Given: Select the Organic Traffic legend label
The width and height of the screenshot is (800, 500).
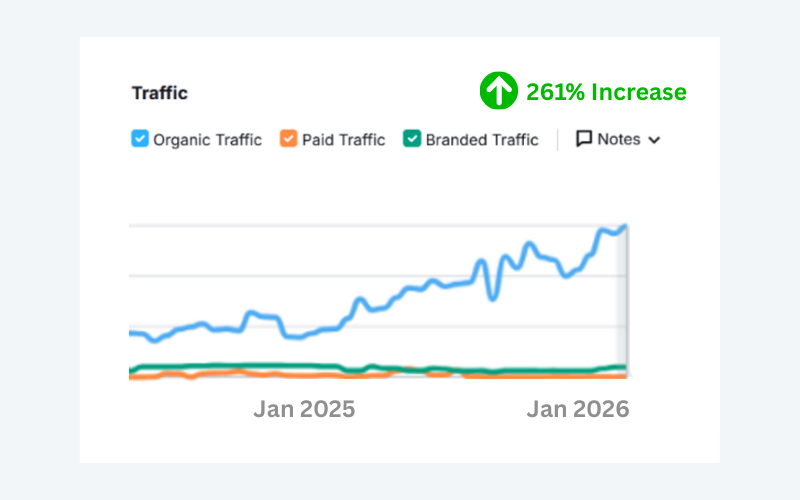Looking at the screenshot, I should (207, 140).
